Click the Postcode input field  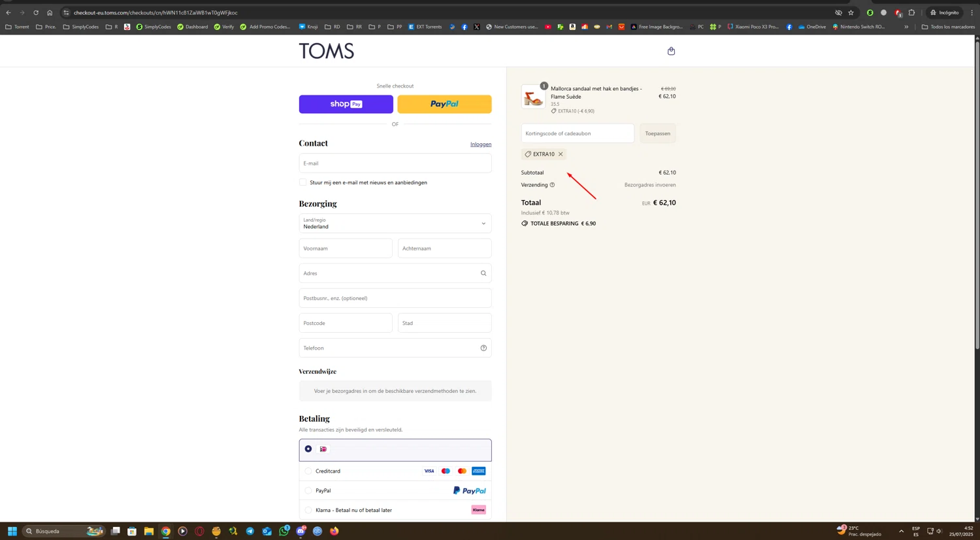coord(346,323)
